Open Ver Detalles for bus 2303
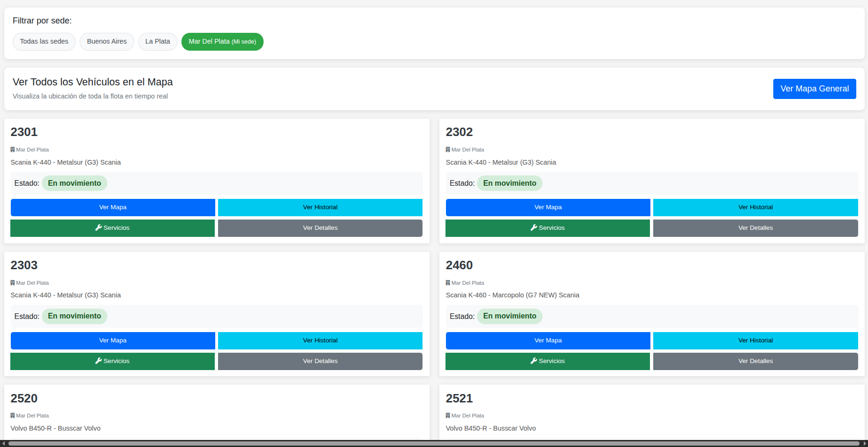 pos(320,361)
